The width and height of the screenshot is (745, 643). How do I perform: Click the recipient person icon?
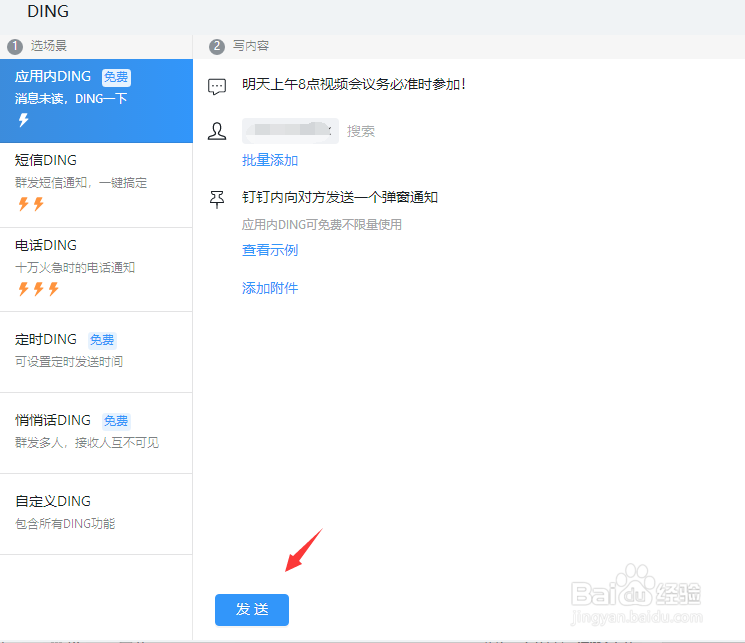(x=217, y=131)
